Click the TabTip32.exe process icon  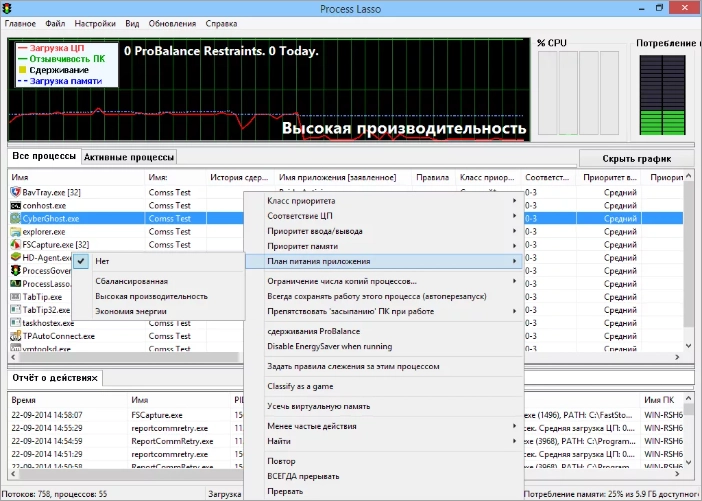coord(16,310)
